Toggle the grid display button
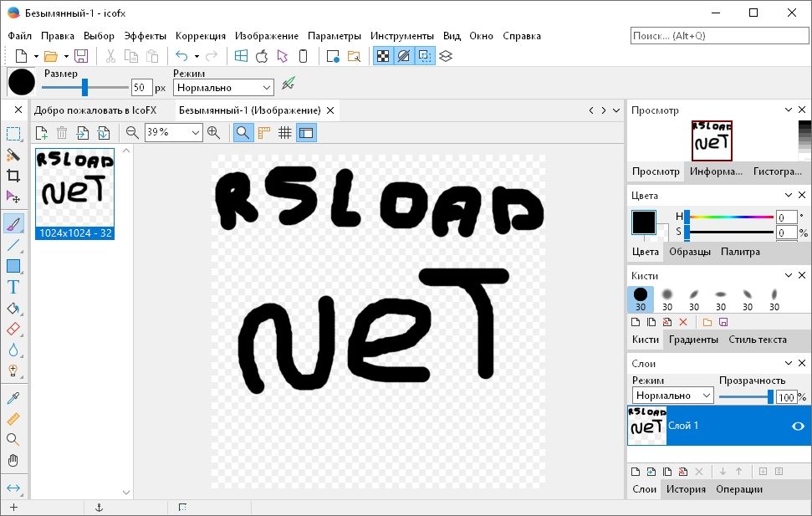This screenshot has width=812, height=516. point(285,133)
